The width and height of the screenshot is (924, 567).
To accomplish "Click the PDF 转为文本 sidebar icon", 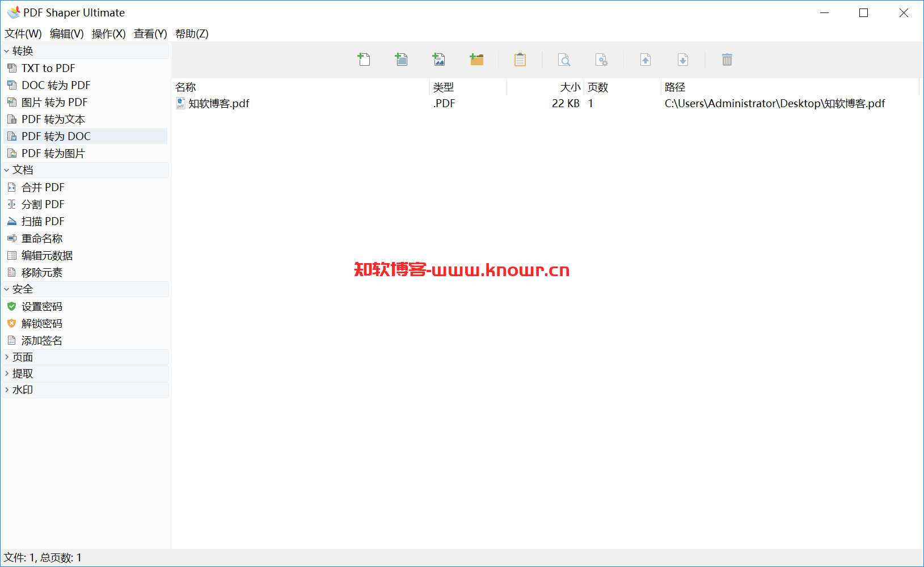I will [12, 119].
